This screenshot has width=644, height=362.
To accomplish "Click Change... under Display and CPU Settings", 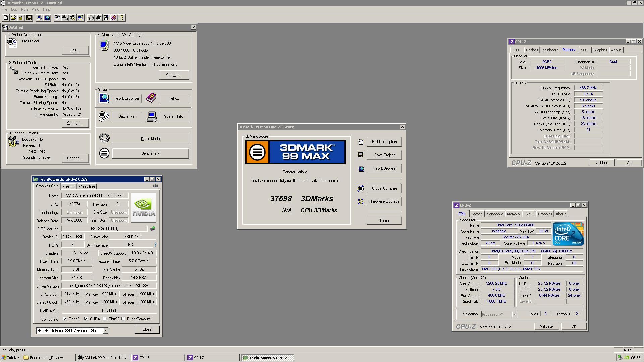I will 174,75.
